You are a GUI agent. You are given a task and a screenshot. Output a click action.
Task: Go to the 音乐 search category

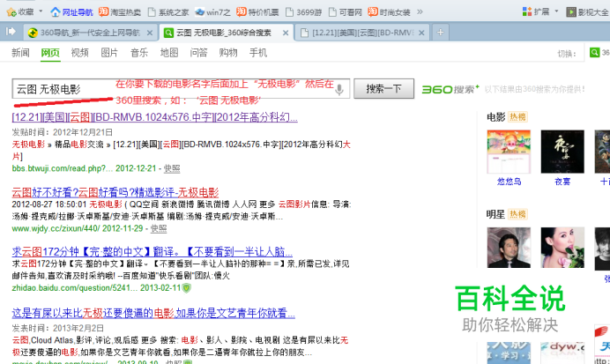139,53
